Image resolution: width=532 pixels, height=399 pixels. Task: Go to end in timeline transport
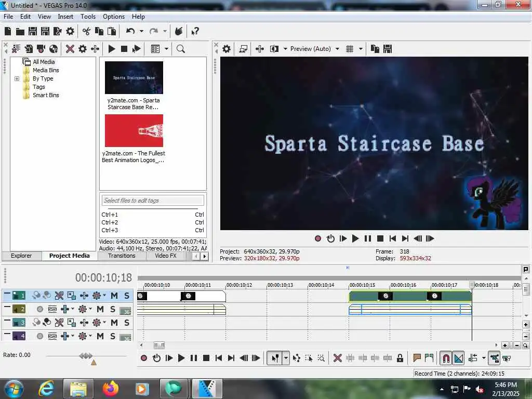click(x=231, y=358)
